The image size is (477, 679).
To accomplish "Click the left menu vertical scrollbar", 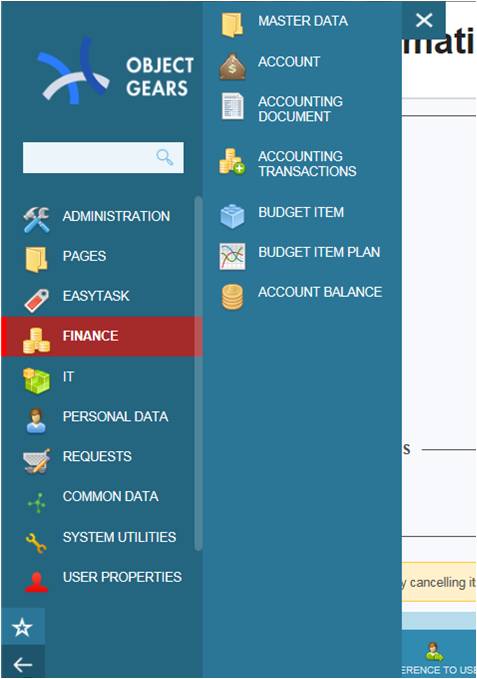I will tap(198, 373).
